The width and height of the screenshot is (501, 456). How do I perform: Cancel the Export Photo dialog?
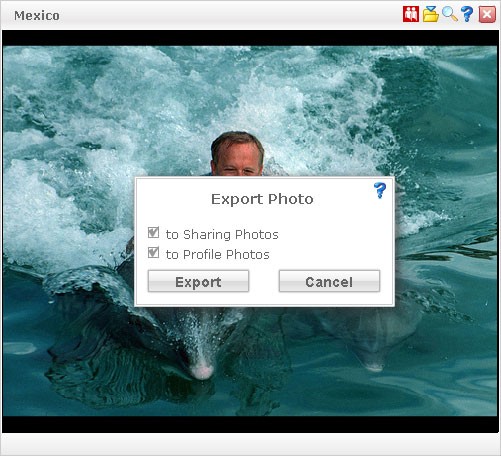[329, 281]
